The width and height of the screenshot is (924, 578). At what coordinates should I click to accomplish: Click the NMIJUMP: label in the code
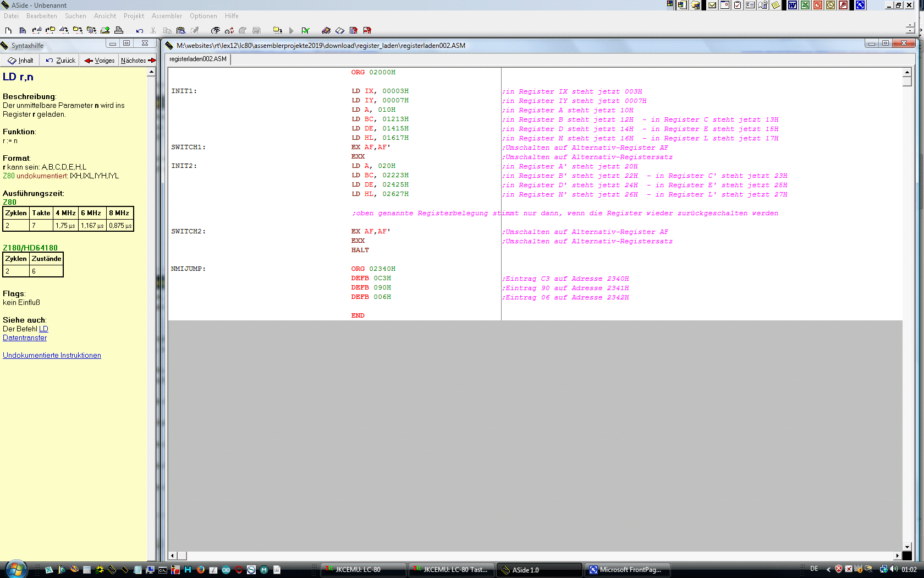tap(188, 269)
